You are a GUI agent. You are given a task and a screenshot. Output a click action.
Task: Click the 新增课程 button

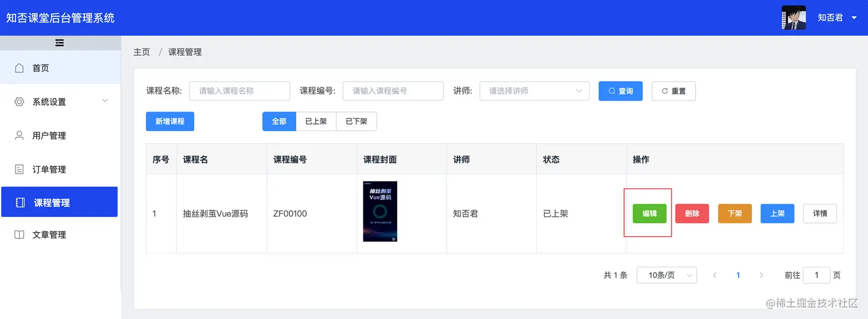coord(170,121)
